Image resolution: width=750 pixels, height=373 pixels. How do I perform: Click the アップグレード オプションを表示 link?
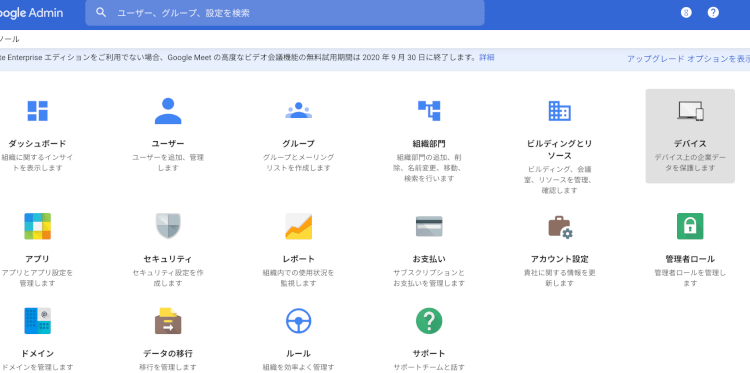(x=688, y=59)
